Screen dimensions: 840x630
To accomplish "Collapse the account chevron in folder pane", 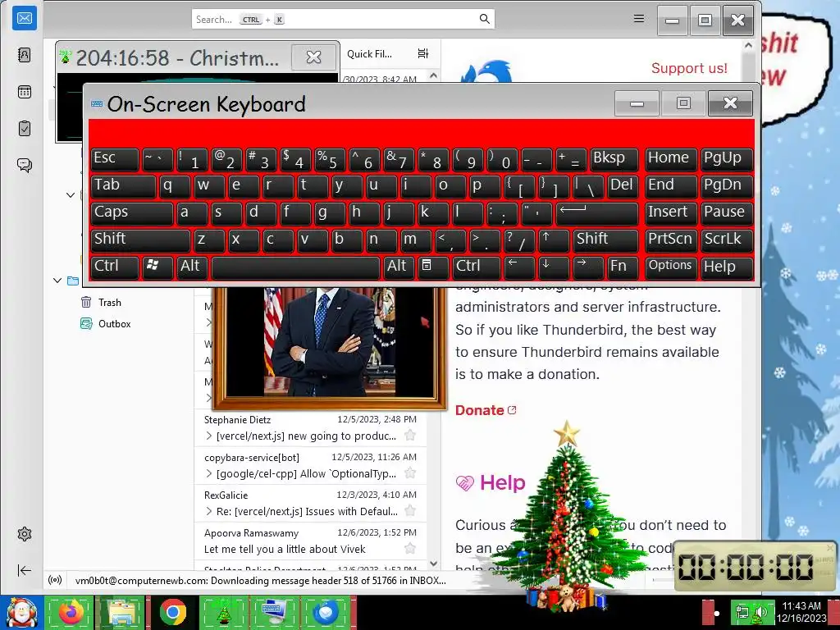I will coord(71,194).
